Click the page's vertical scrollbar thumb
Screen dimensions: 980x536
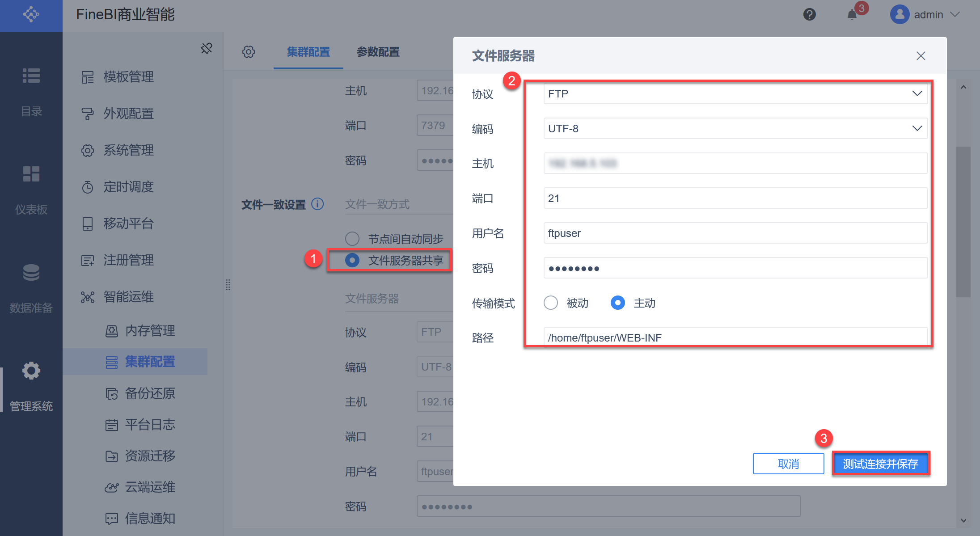pos(963,221)
